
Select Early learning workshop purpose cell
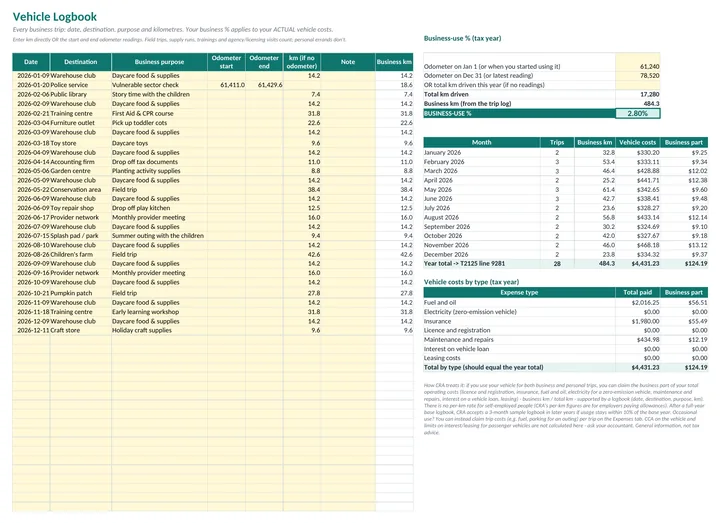[159, 312]
